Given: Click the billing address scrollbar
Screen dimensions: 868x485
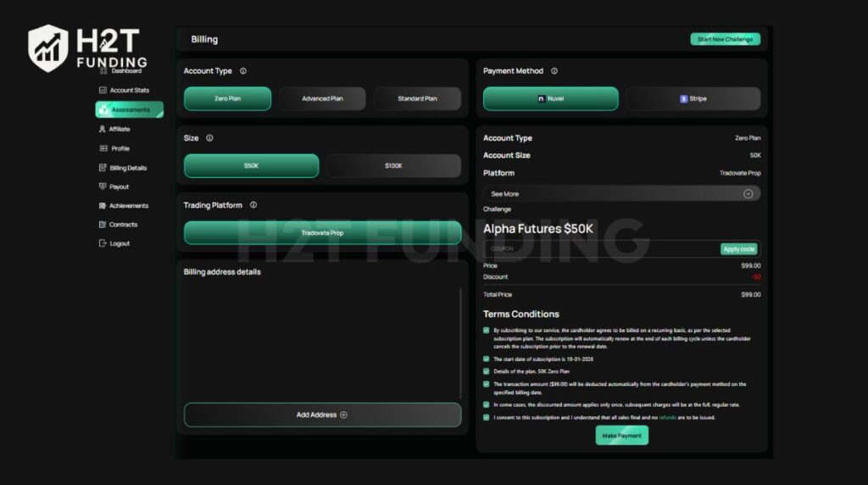Looking at the screenshot, I should [460, 343].
